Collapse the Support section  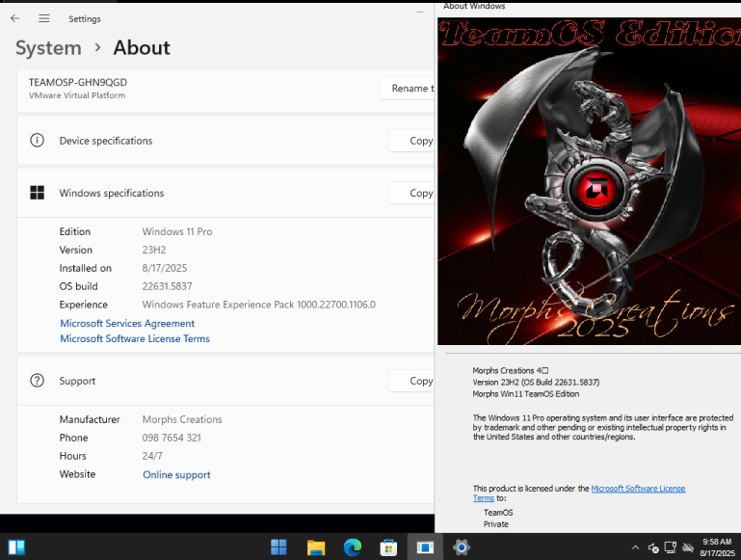click(x=225, y=381)
